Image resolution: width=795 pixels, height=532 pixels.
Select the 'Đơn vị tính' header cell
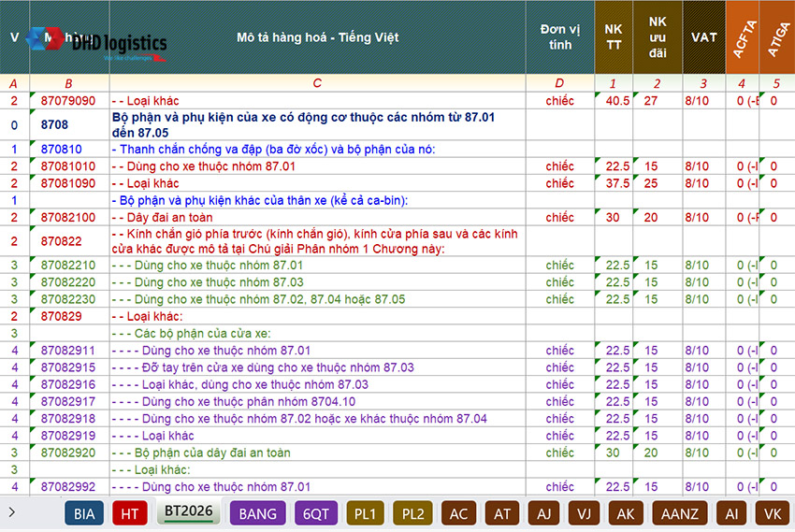559,37
